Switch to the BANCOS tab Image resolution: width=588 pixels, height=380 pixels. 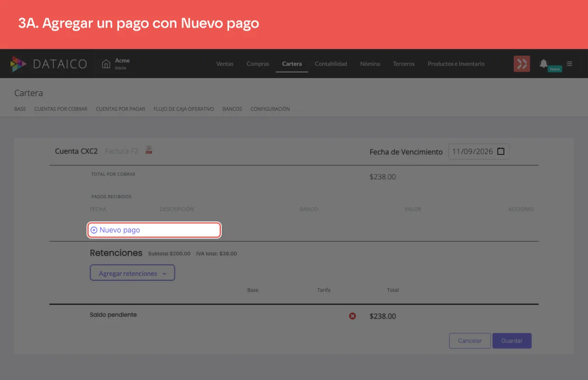pyautogui.click(x=232, y=109)
